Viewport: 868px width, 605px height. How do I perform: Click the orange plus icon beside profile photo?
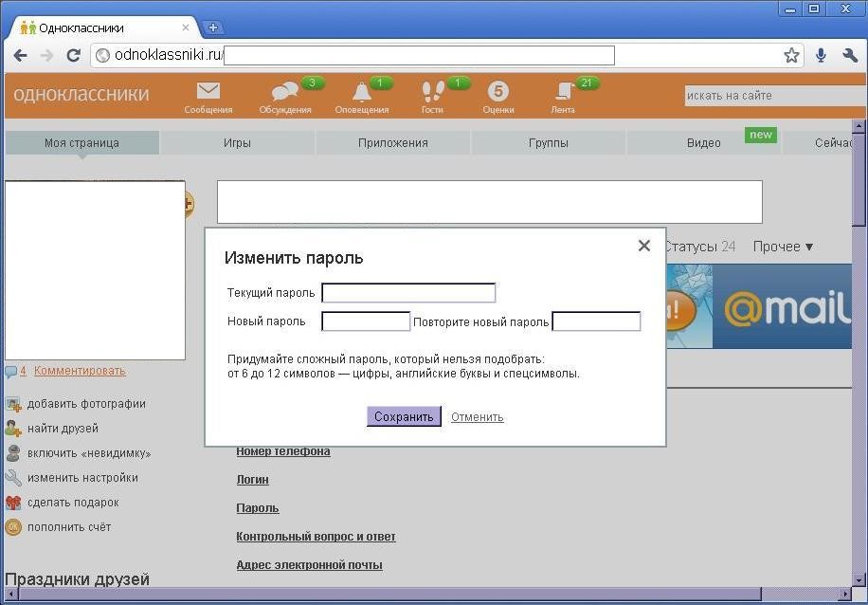[189, 205]
